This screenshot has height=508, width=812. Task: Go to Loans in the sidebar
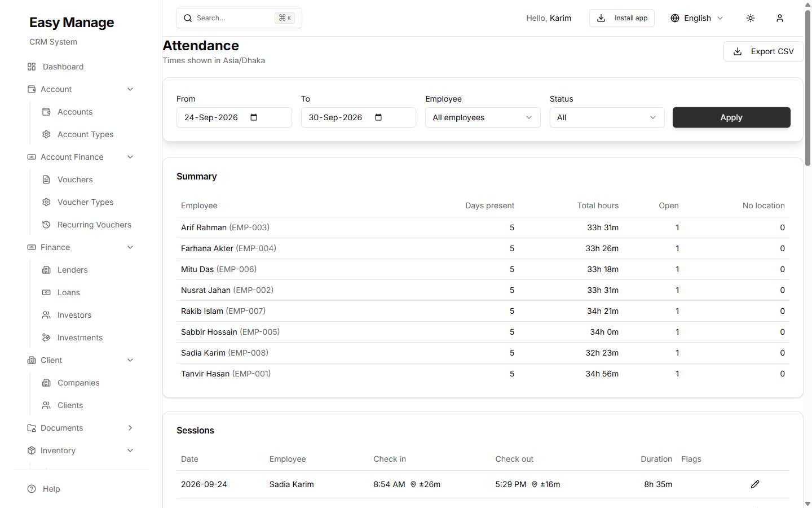[68, 292]
